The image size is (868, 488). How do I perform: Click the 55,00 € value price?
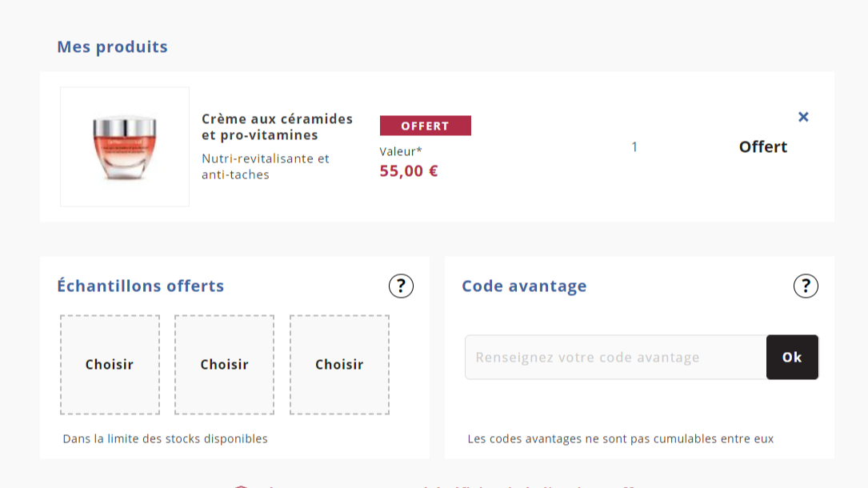[x=409, y=171]
